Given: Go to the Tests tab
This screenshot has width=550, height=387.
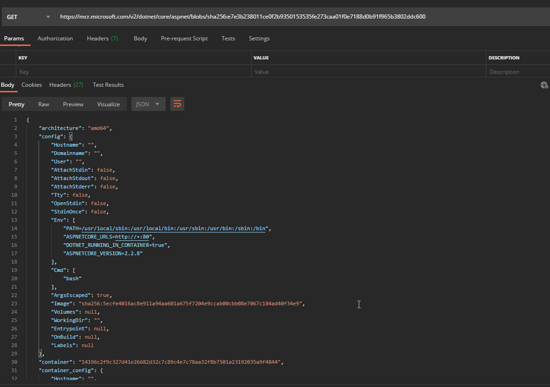Looking at the screenshot, I should coord(228,39).
